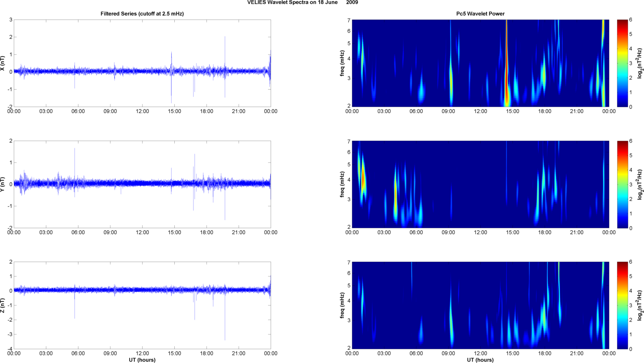This screenshot has width=644, height=363.
Task: Click the '06:00' tick under Z wavelet plot
Action: (416, 354)
